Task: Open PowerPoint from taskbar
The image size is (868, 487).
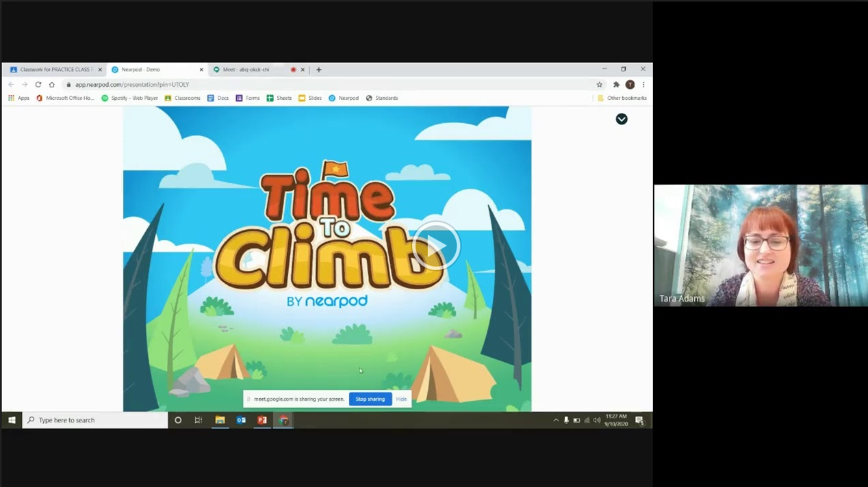Action: coord(262,420)
